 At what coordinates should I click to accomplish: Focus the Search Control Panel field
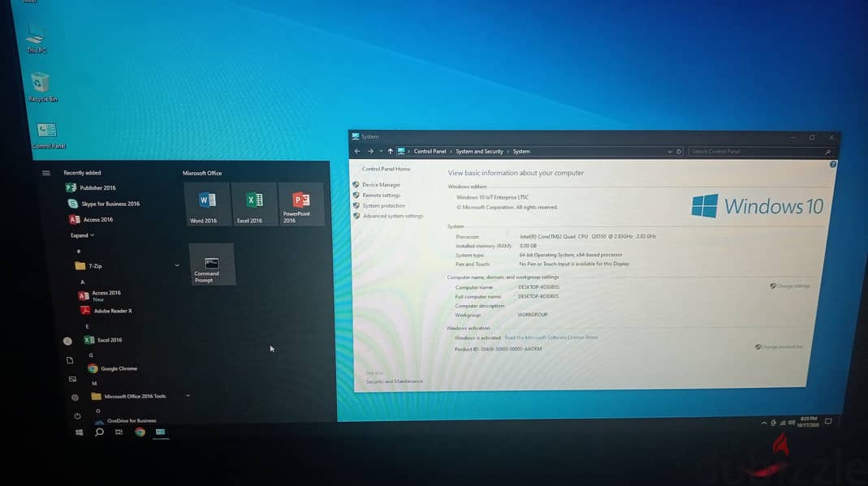tap(760, 152)
